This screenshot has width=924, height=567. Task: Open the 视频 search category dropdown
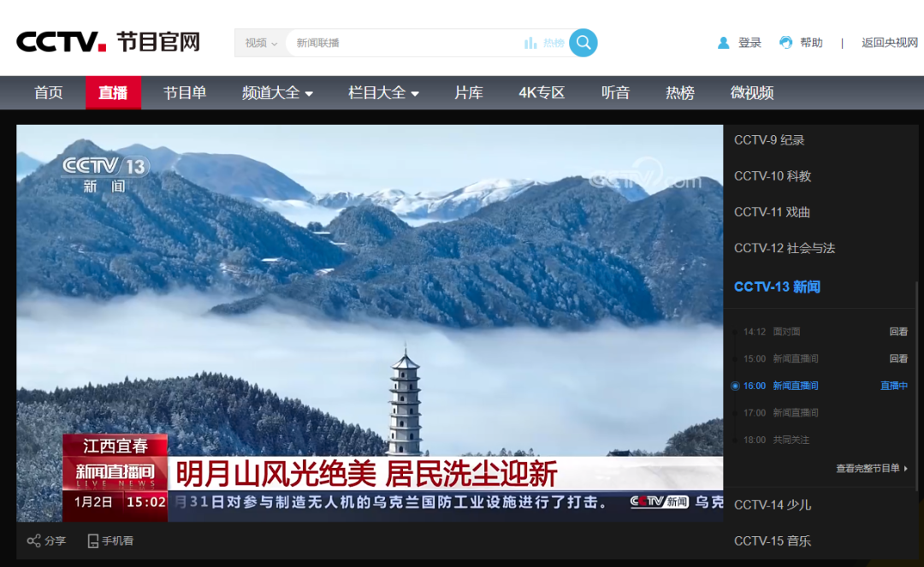[259, 43]
